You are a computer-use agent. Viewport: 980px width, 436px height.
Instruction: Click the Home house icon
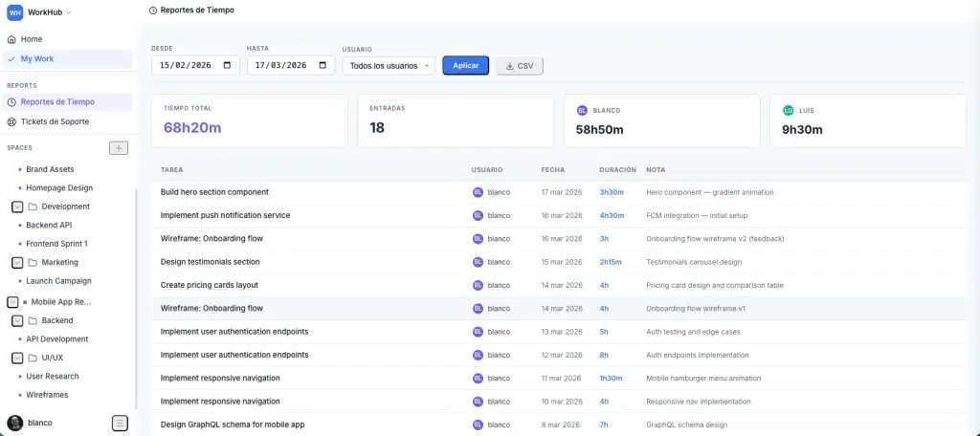click(x=11, y=39)
